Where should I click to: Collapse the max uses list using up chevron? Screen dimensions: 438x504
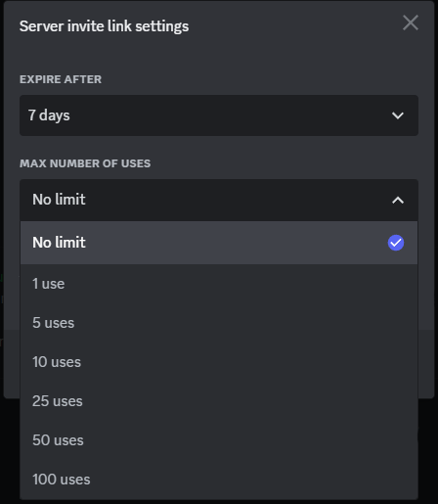point(398,200)
